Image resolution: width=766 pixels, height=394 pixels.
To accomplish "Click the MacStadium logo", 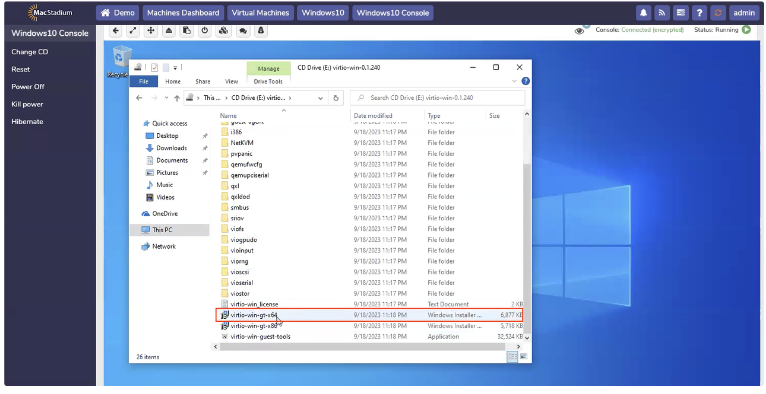I will pos(50,13).
